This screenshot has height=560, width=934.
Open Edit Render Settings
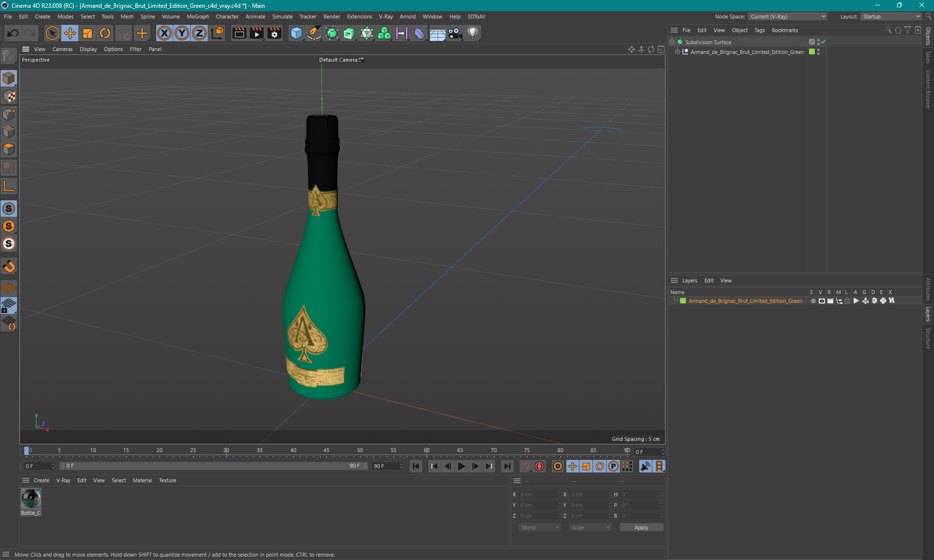pos(274,33)
